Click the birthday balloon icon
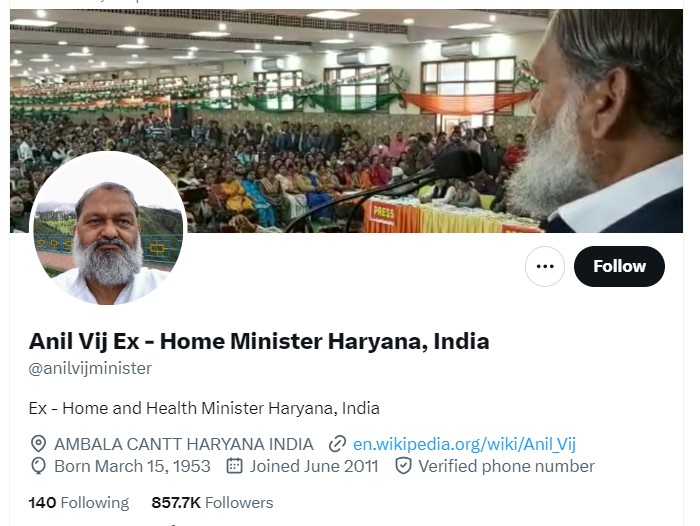This screenshot has width=700, height=526. 38,466
